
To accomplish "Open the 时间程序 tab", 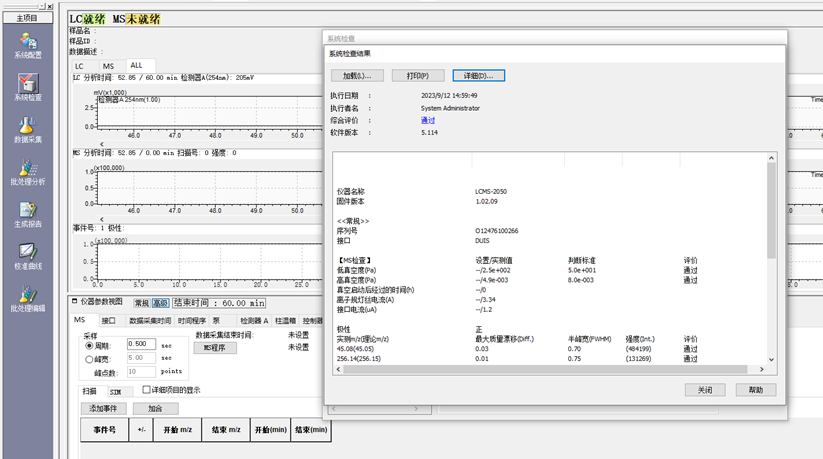I will [x=192, y=320].
